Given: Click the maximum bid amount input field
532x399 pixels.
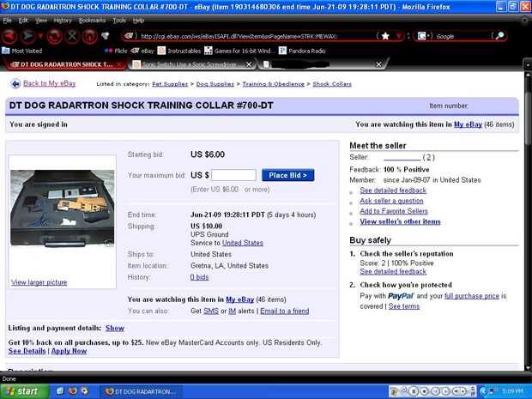Looking at the screenshot, I should (x=233, y=175).
